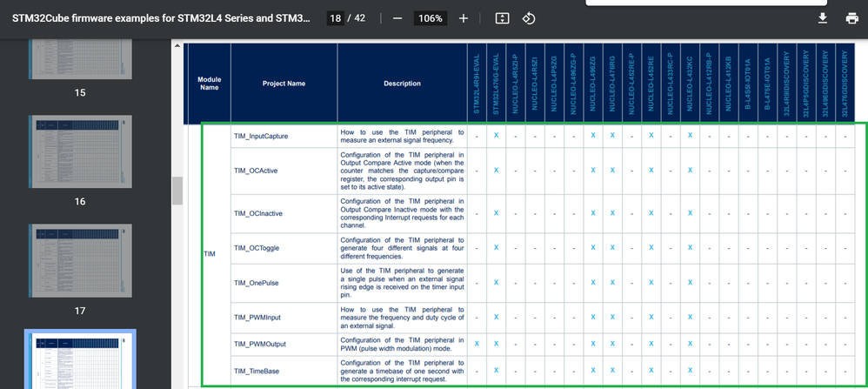Screen dimensions: 868x389
Task: Edit the current page number field
Action: (x=336, y=18)
